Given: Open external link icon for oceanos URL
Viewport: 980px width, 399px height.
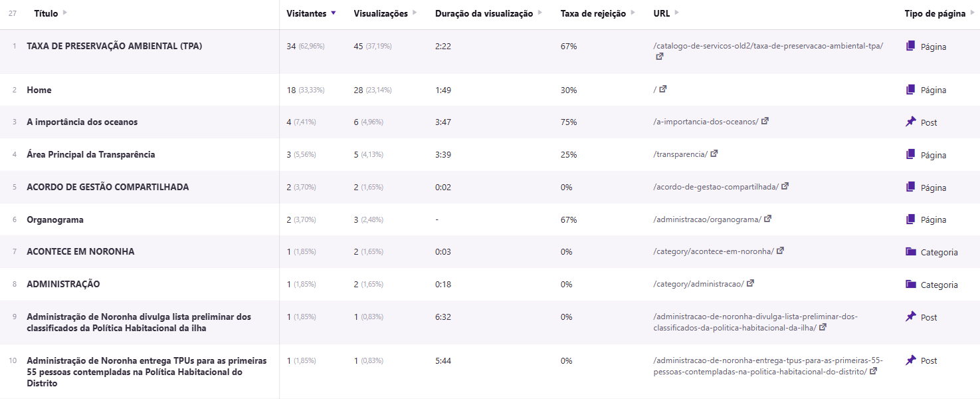Looking at the screenshot, I should pyautogui.click(x=766, y=122).
